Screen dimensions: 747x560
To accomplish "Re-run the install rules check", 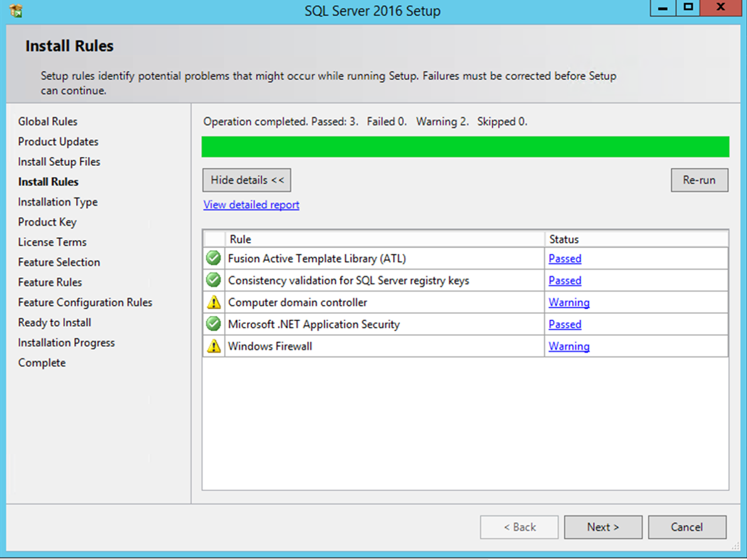I will pos(699,180).
